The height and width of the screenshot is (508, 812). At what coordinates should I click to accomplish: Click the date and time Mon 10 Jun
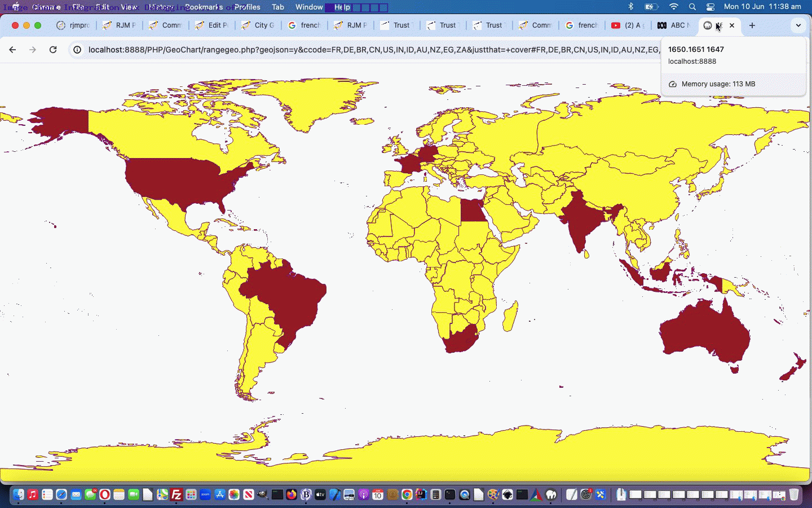[762, 7]
